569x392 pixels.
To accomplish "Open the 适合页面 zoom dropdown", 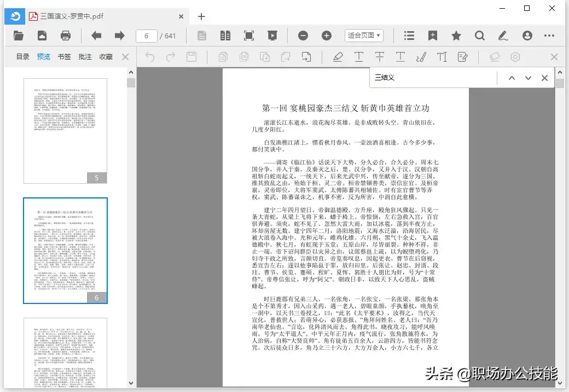I will pos(364,35).
